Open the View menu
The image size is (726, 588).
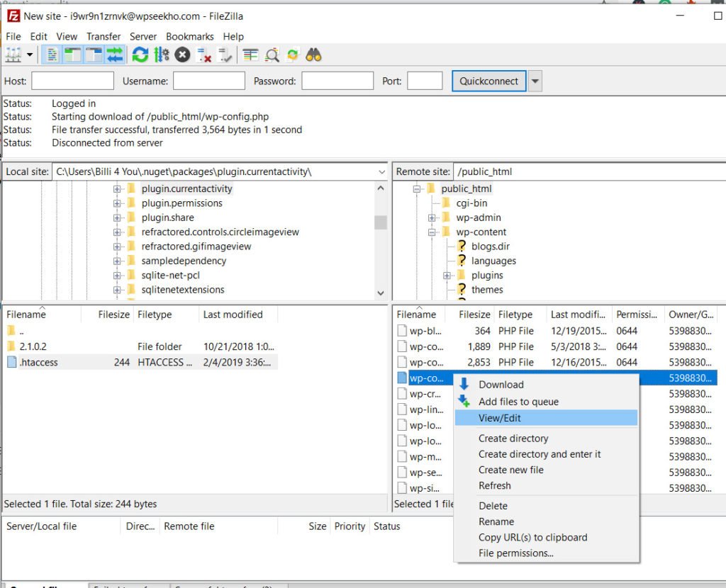tap(67, 37)
